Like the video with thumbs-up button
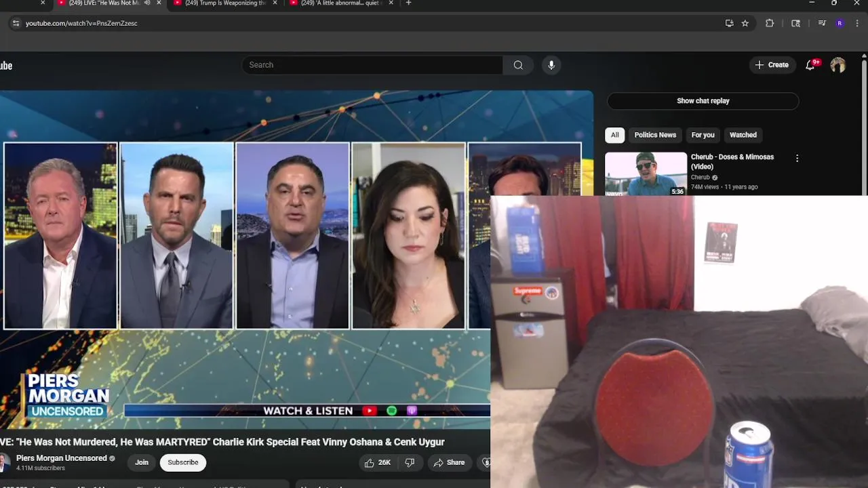868x488 pixels. click(377, 463)
